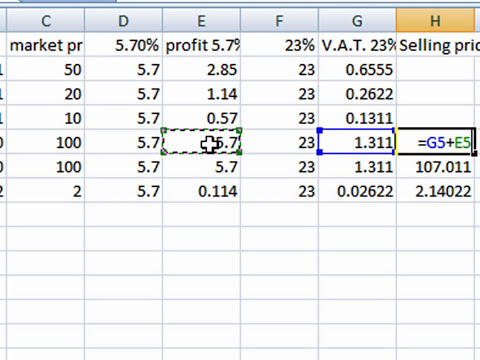The image size is (480, 360).
Task: Select column D 5.7 beside market price 10
Action: (124, 118)
